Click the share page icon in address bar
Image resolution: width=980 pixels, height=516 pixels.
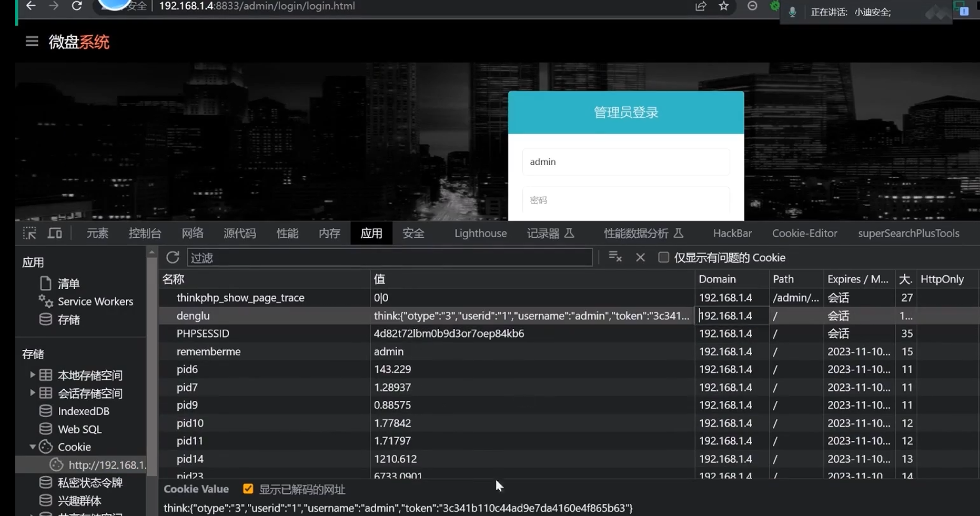(701, 6)
